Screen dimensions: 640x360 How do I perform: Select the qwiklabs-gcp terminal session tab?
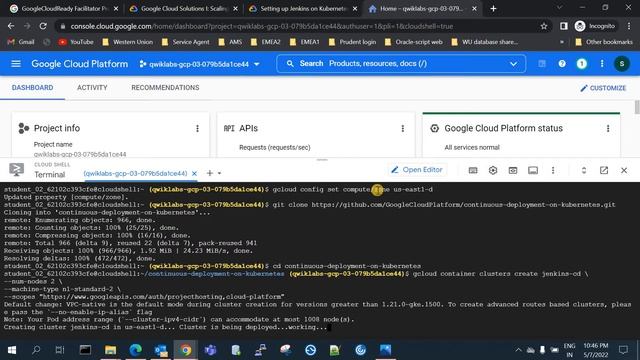[135, 173]
